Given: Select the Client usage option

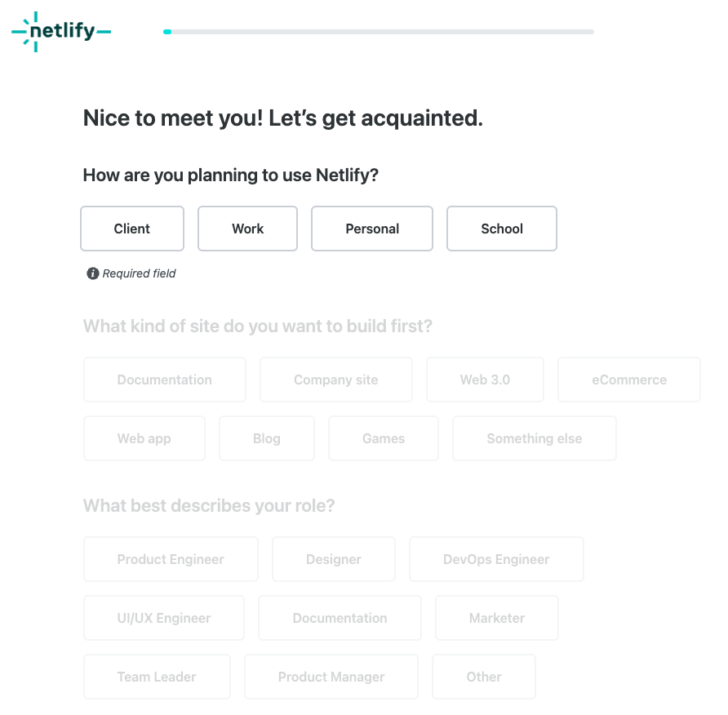Looking at the screenshot, I should click(x=132, y=229).
